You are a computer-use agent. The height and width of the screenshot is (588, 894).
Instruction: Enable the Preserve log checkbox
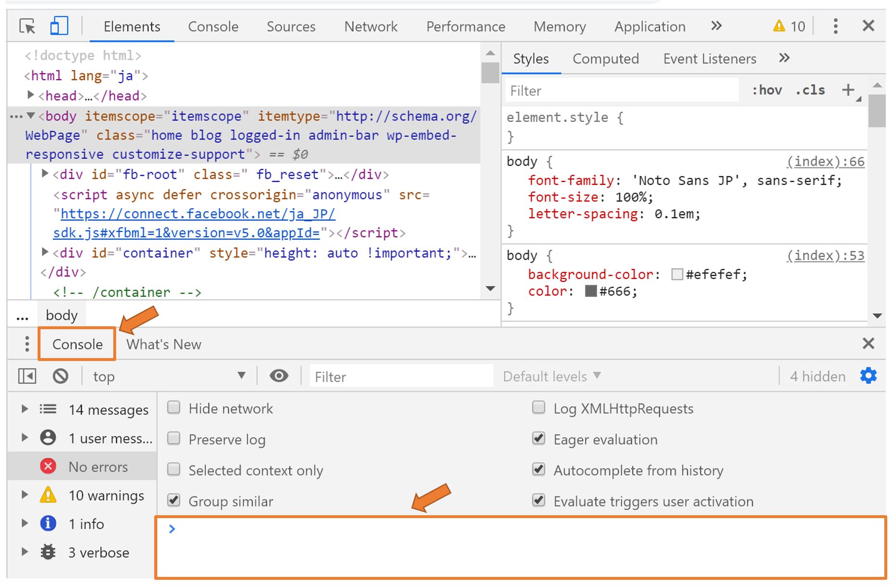(x=173, y=439)
